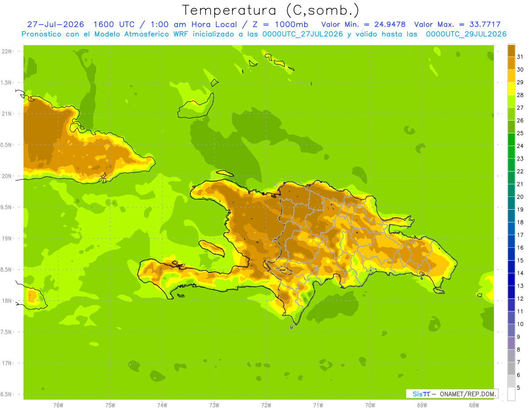Image resolution: width=532 pixels, height=411 pixels.
Task: Pick the green swatch between 25 and 26
Action: coord(511,127)
